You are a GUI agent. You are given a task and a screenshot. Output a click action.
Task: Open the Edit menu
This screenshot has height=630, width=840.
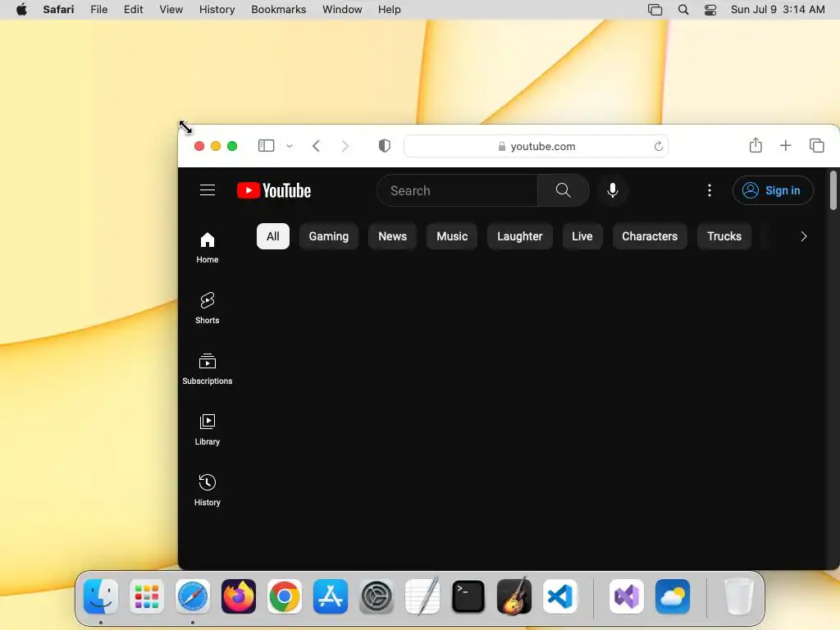[133, 9]
